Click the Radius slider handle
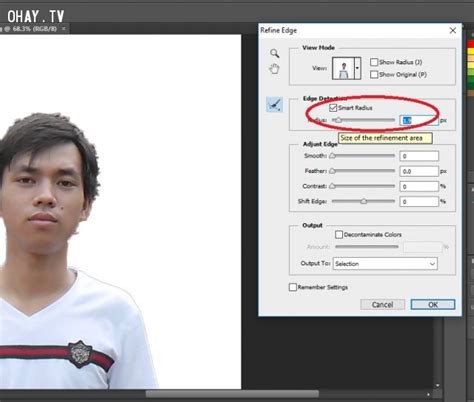The height and width of the screenshot is (402, 474). (338, 120)
